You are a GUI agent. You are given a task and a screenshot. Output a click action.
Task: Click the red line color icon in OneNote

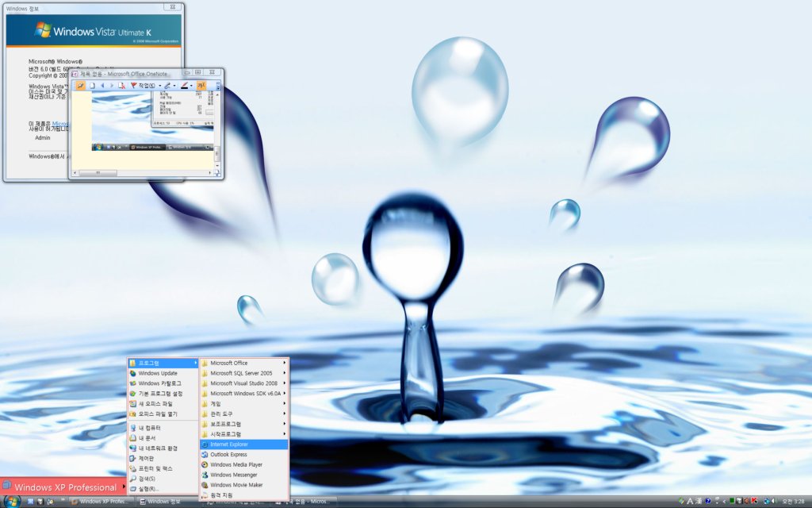(184, 86)
